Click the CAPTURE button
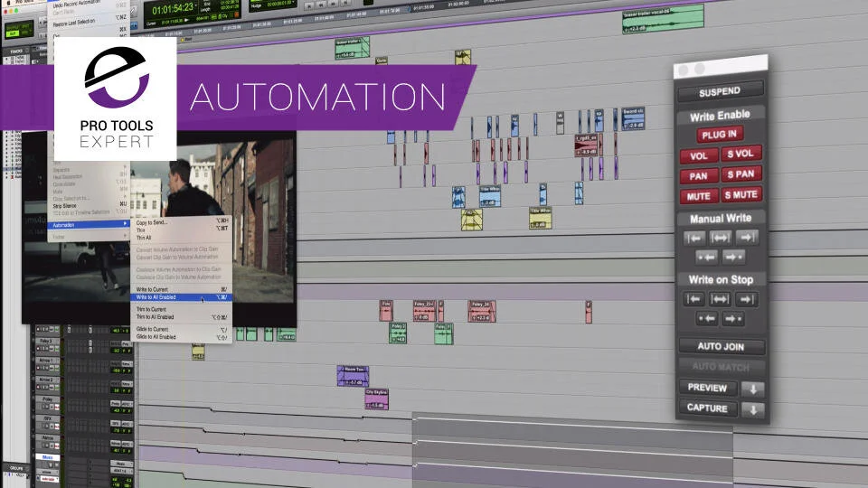The height and width of the screenshot is (488, 868). click(707, 408)
